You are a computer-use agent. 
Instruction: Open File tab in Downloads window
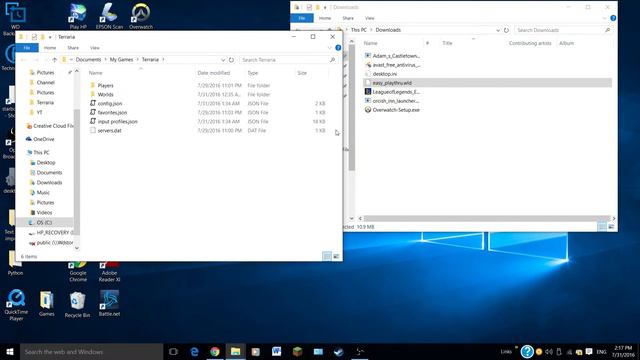click(302, 18)
